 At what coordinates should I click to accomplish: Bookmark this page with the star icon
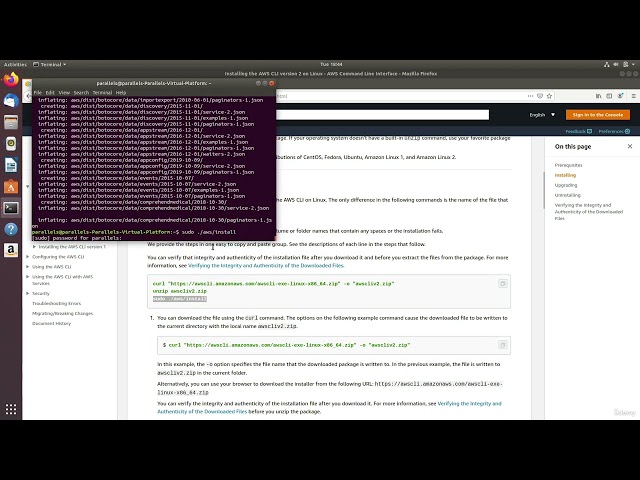click(x=549, y=96)
